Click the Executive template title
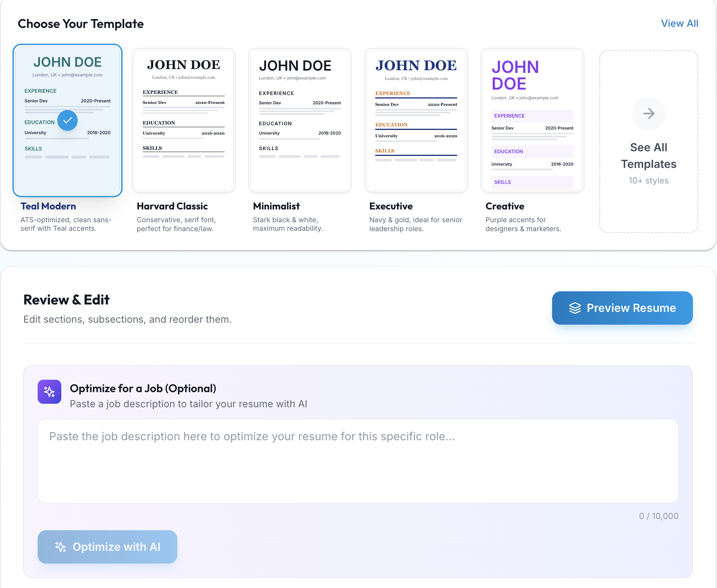Viewport: 717px width, 588px height. tap(391, 206)
